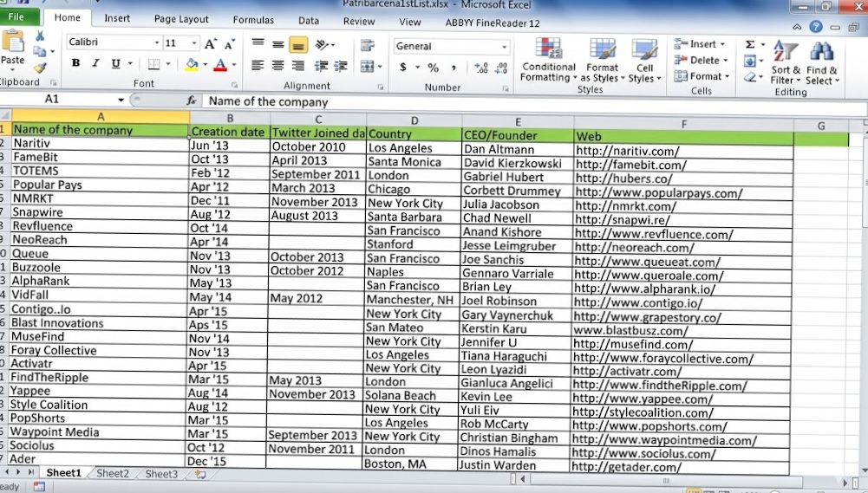868x493 pixels.
Task: Click the Wrap Text icon
Action: pos(367,45)
